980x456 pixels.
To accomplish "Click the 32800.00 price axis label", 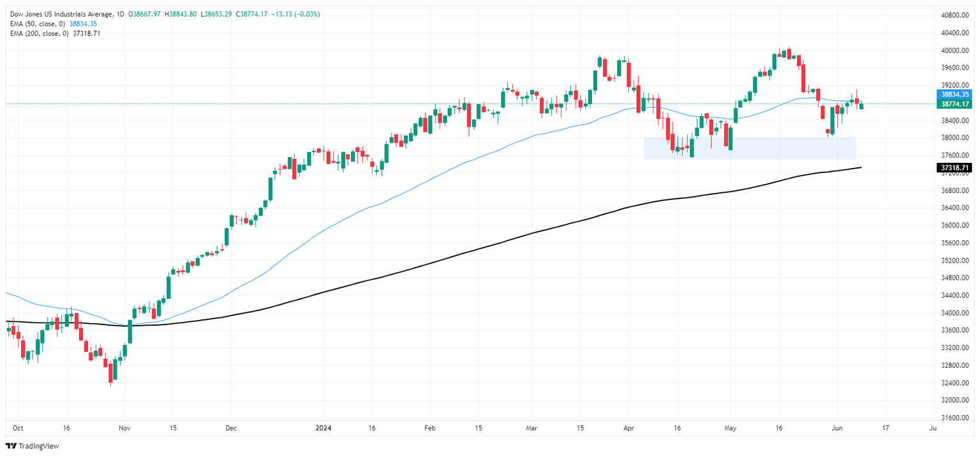I will [x=955, y=365].
